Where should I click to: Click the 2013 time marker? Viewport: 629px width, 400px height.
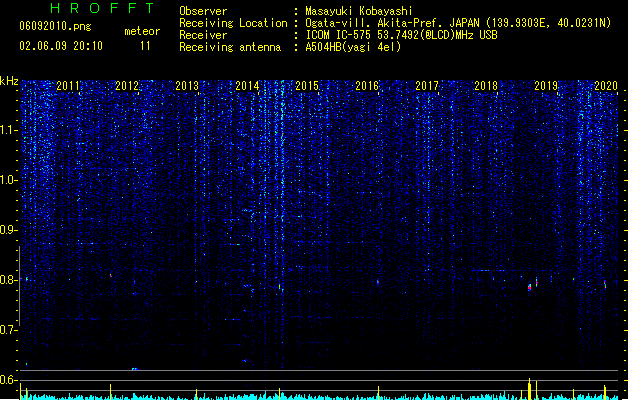click(x=187, y=86)
